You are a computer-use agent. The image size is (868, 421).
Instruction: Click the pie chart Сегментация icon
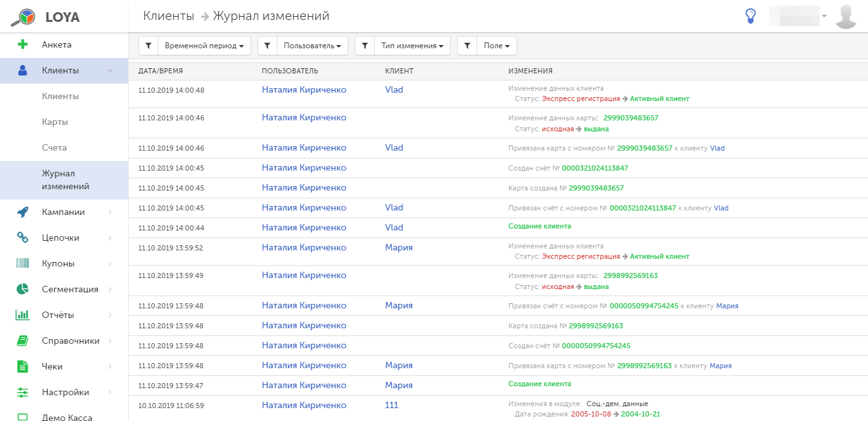pyautogui.click(x=23, y=290)
